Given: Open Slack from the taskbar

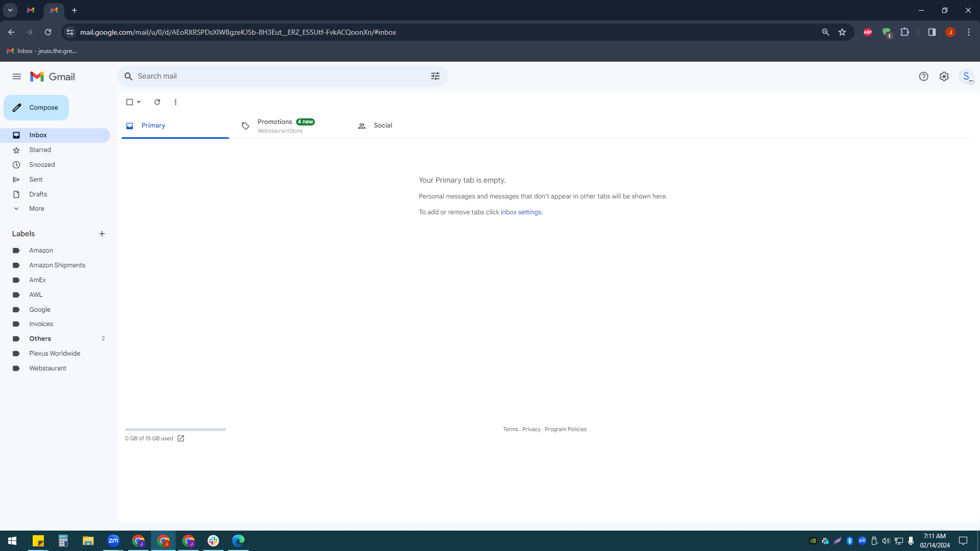Looking at the screenshot, I should 213,540.
